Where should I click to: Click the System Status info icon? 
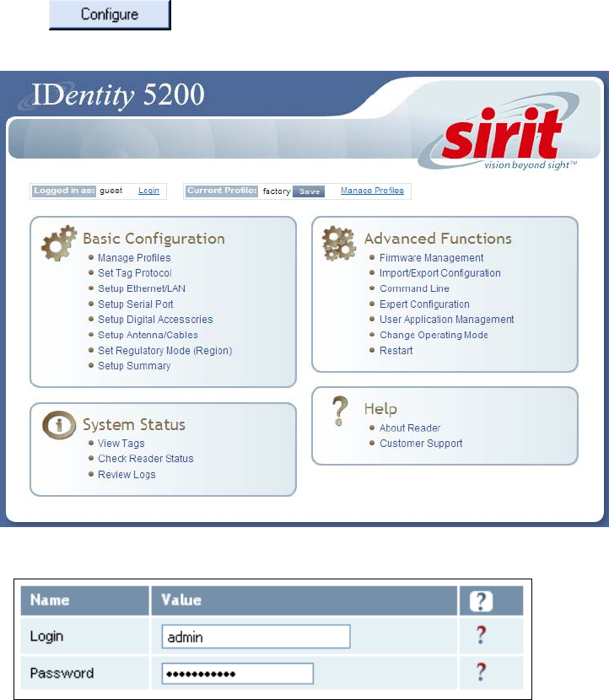[59, 424]
